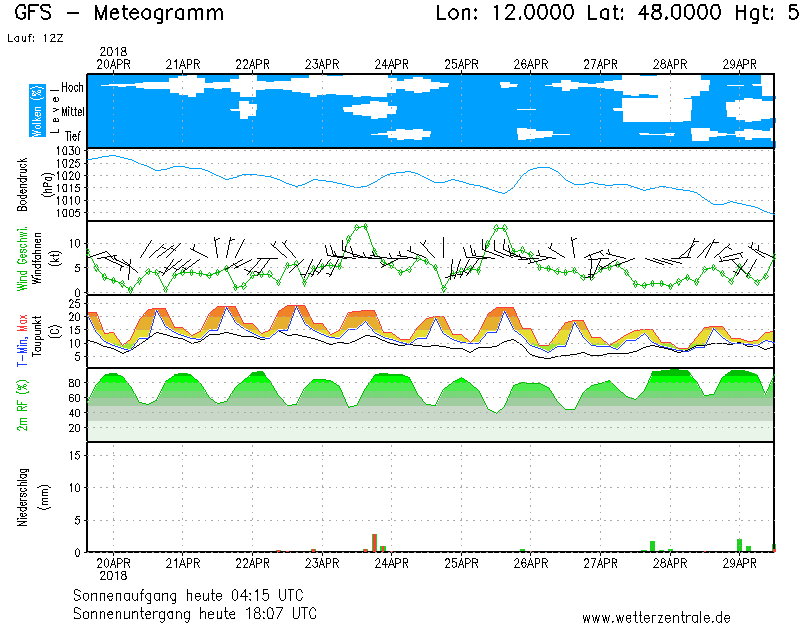Select the "Lat: 48.0000" latitude value
Viewport: 800px width, 625px height.
click(x=655, y=13)
